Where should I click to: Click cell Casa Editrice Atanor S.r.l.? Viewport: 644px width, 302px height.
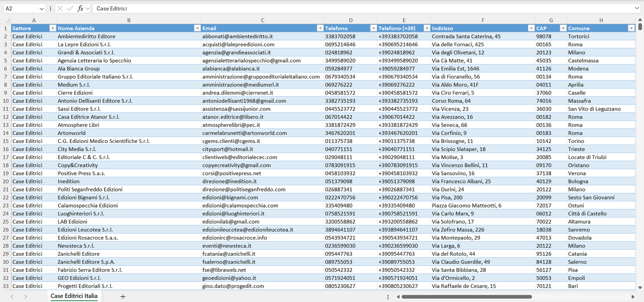[x=129, y=117]
